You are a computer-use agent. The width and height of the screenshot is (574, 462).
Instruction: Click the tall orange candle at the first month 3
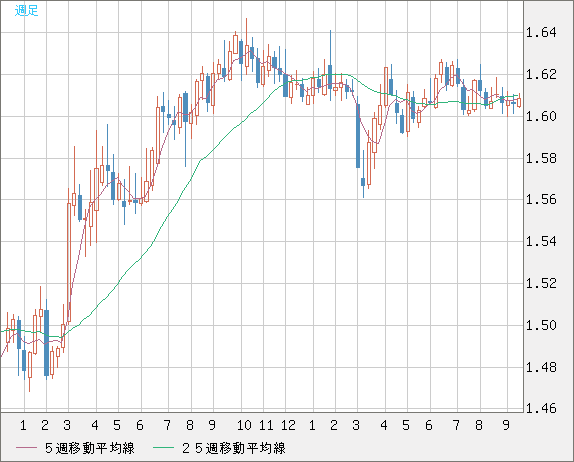(68, 262)
